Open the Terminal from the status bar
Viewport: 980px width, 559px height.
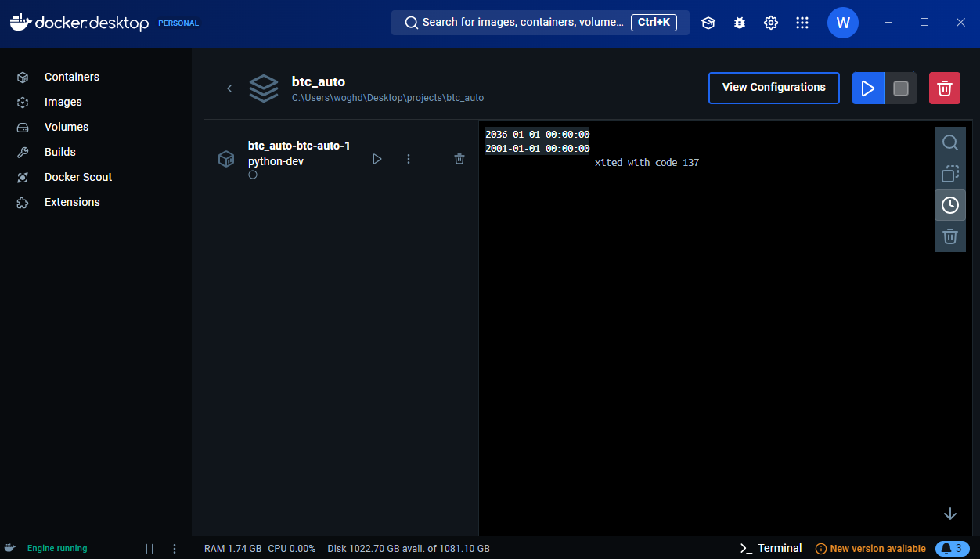coord(771,548)
